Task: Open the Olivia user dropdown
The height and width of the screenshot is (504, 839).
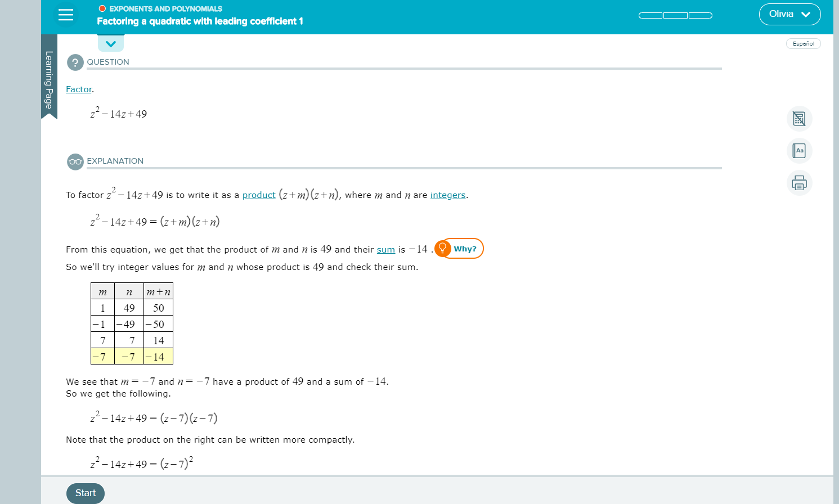Action: (789, 14)
